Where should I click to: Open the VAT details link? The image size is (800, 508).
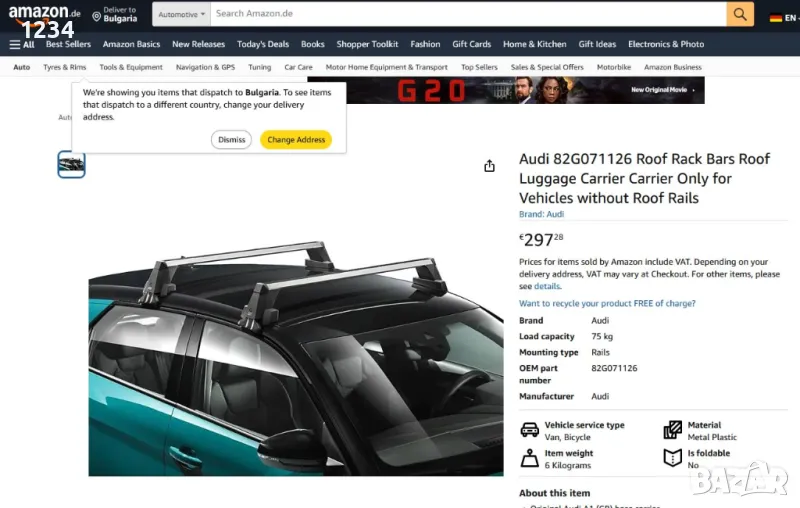coord(547,286)
